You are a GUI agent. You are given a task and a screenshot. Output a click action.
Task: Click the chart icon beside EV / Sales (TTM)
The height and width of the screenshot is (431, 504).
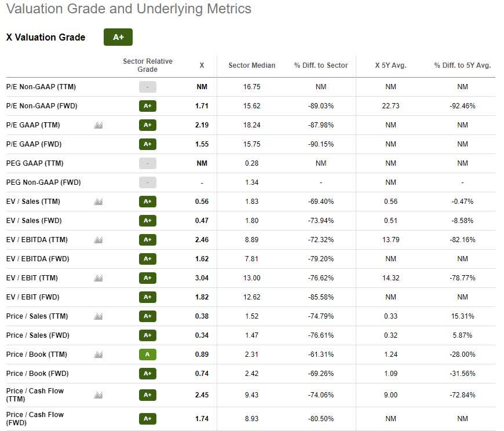98,202
